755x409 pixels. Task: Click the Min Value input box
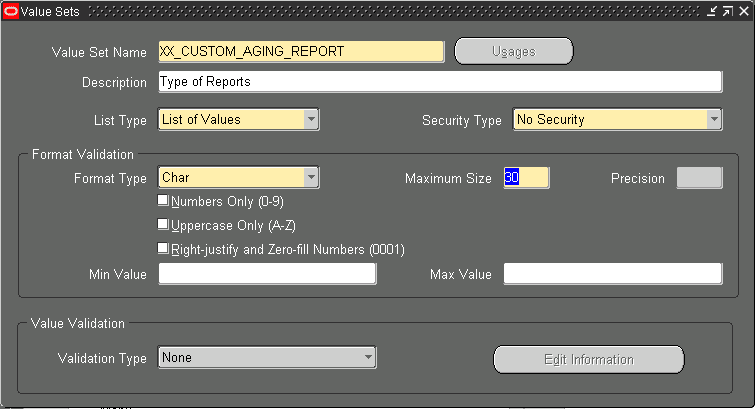tap(267, 274)
